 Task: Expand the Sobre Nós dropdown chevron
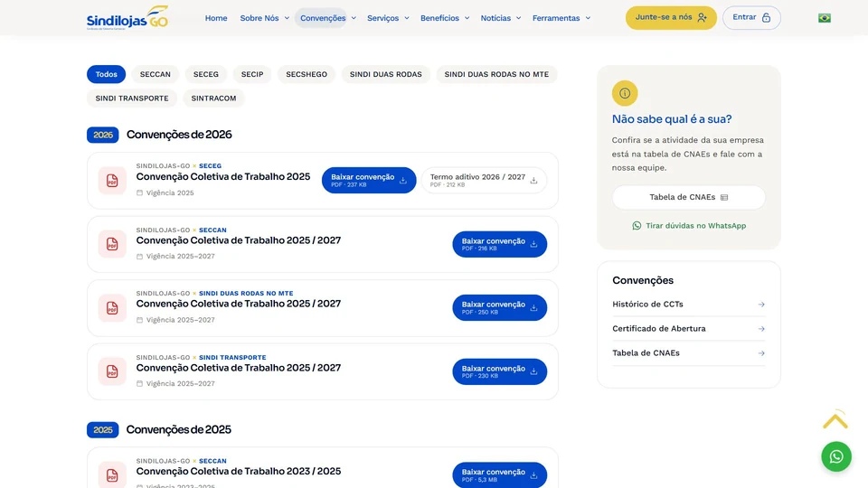click(287, 18)
